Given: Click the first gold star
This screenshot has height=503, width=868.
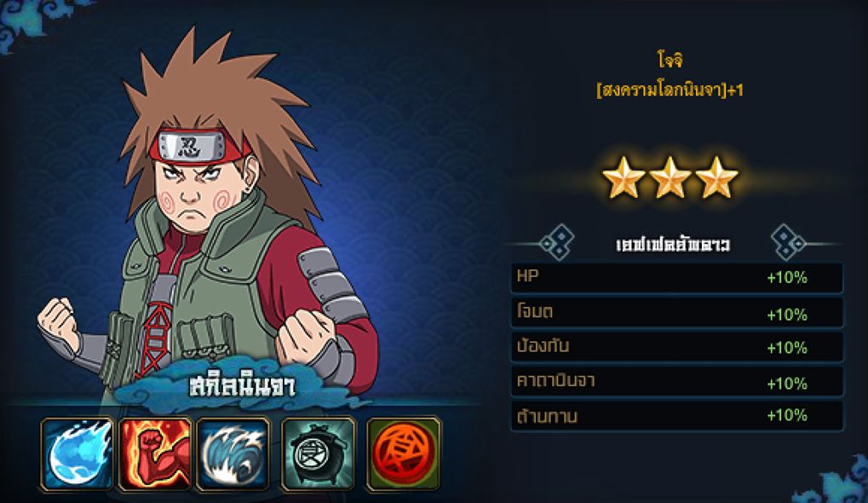Looking at the screenshot, I should coord(624,177).
